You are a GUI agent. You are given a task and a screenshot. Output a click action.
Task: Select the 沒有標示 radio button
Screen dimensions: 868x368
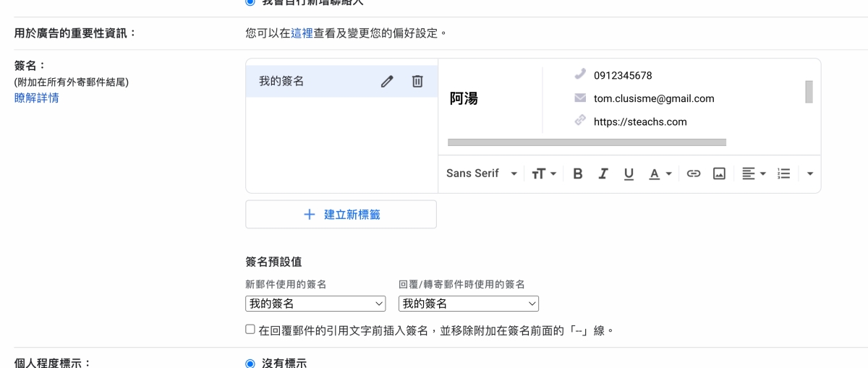tap(250, 363)
